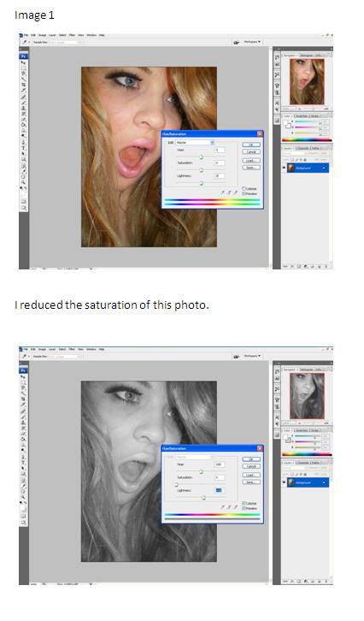Click the add-to-sample eyedropper in the color screenshot's dialog
This screenshot has width=364, height=621.
[x=229, y=192]
